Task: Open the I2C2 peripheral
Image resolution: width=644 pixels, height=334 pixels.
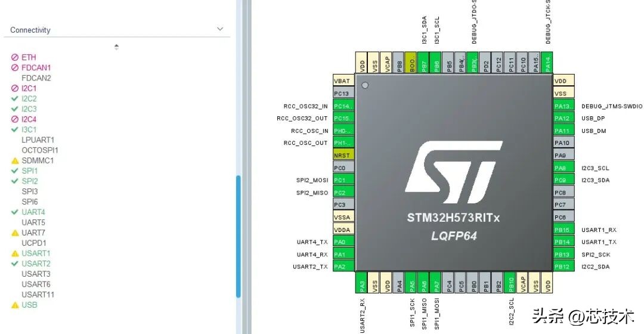Action: 29,98
